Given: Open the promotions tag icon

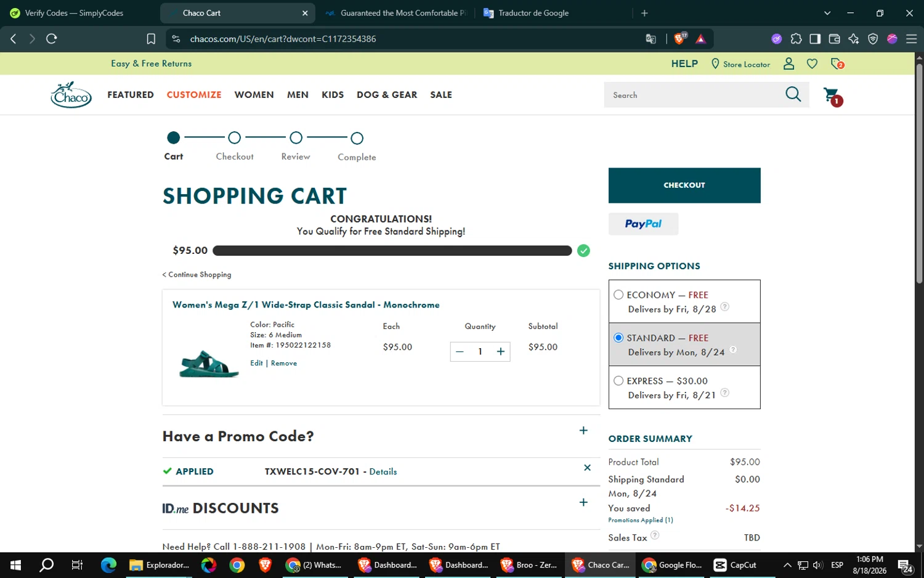Looking at the screenshot, I should click(x=837, y=63).
